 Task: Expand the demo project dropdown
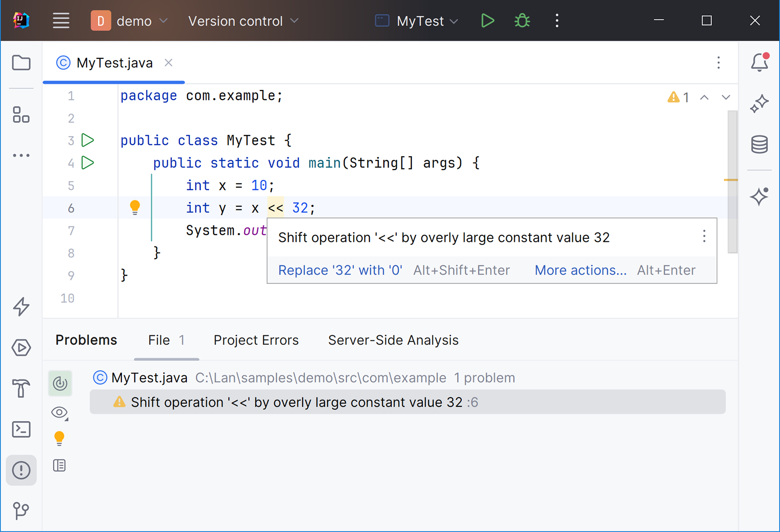[130, 21]
